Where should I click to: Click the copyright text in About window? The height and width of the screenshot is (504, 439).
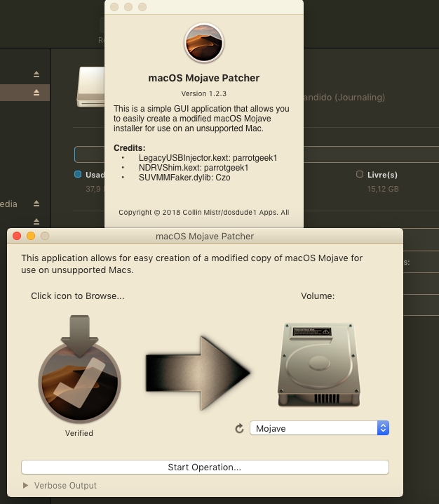(203, 213)
